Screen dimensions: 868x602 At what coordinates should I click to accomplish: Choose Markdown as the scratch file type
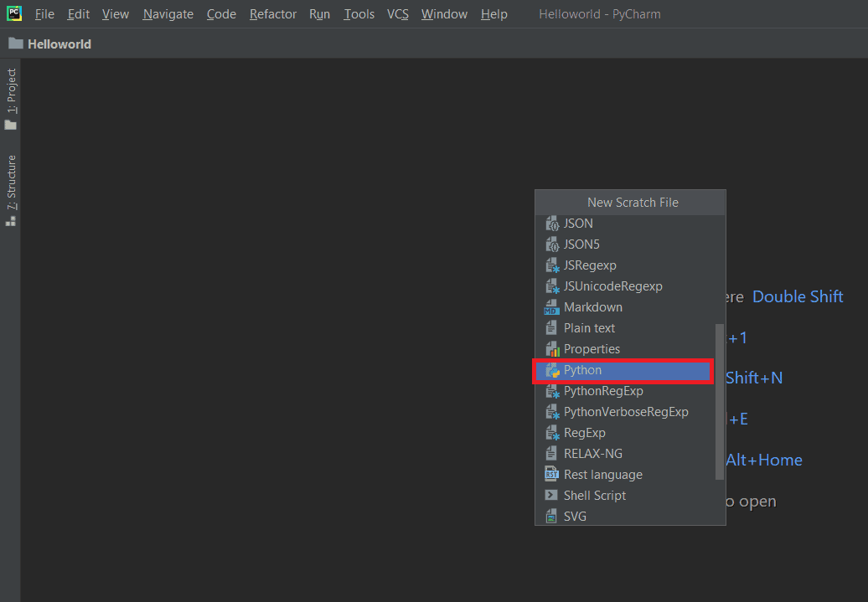click(x=592, y=306)
